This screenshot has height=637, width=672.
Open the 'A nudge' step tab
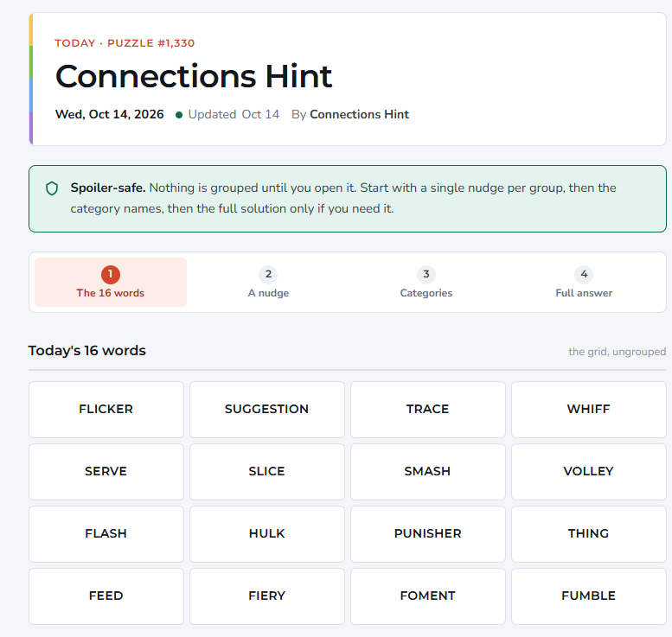pyautogui.click(x=268, y=282)
